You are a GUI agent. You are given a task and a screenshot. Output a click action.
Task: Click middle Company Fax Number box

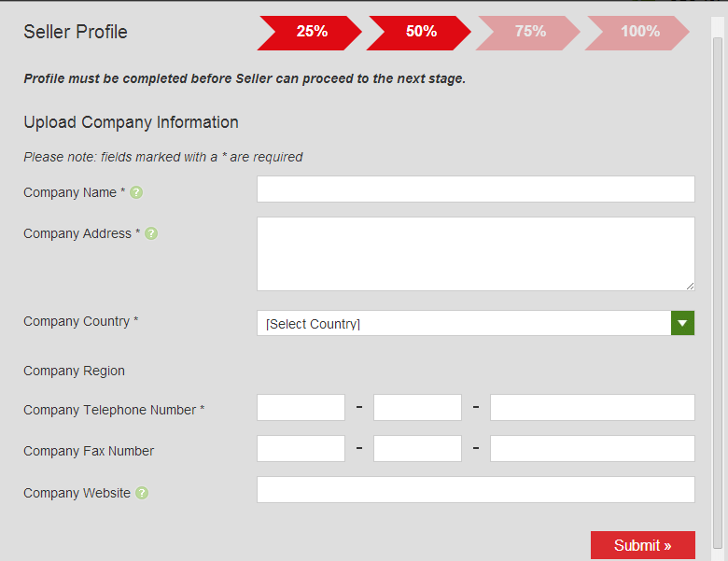pos(417,449)
